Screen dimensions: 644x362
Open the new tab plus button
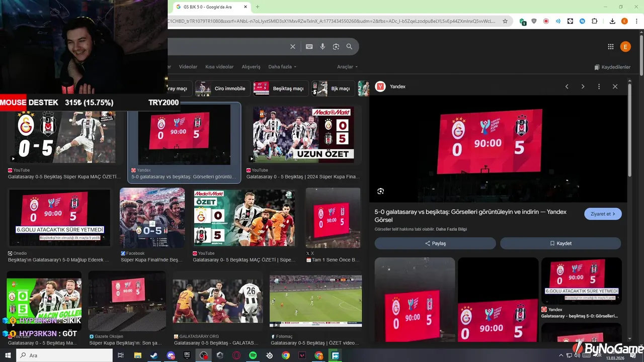click(258, 7)
